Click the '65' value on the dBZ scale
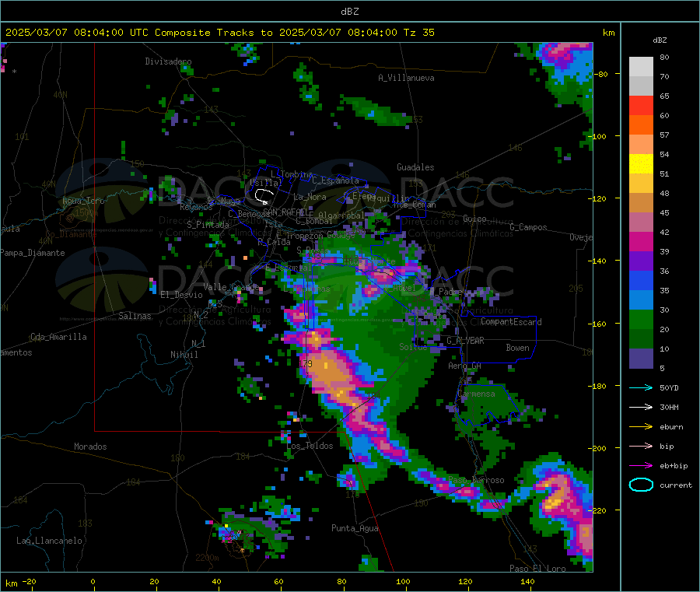Viewport: 700px width, 592px height. pyautogui.click(x=664, y=96)
